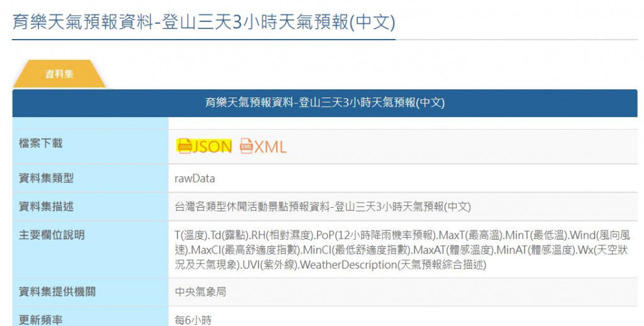The image size is (644, 326).
Task: Select the 資料集 tab
Action: click(x=59, y=74)
